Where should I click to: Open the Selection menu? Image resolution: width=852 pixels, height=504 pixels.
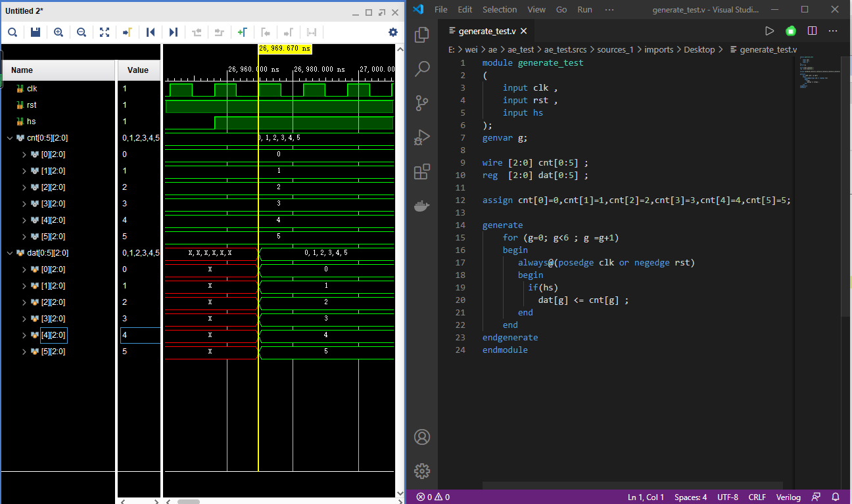click(x=500, y=10)
